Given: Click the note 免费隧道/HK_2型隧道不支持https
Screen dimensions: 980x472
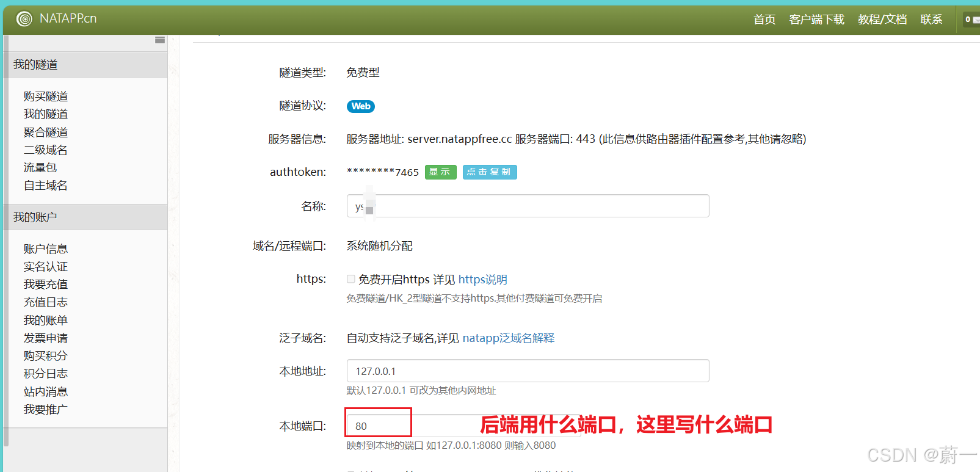Looking at the screenshot, I should click(421, 299).
